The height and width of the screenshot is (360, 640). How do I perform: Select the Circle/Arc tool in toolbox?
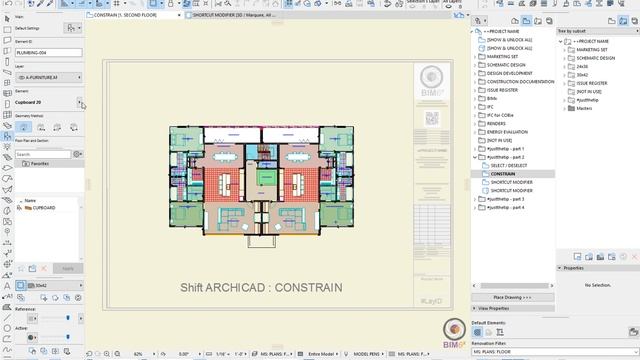pos(7,328)
